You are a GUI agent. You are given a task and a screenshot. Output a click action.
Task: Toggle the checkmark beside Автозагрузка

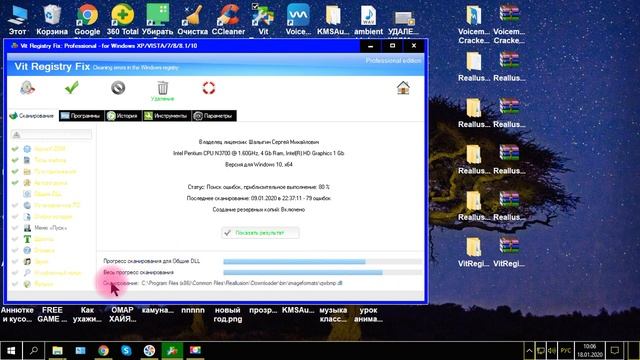pos(15,182)
